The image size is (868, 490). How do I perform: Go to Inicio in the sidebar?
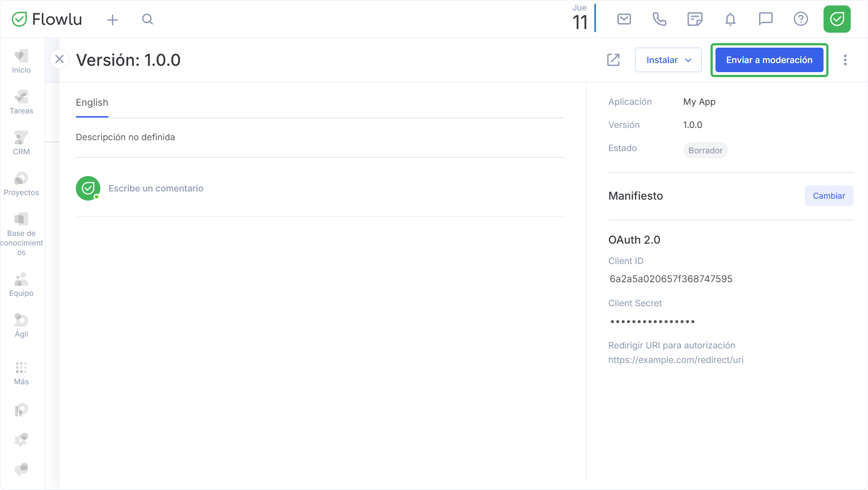(21, 61)
